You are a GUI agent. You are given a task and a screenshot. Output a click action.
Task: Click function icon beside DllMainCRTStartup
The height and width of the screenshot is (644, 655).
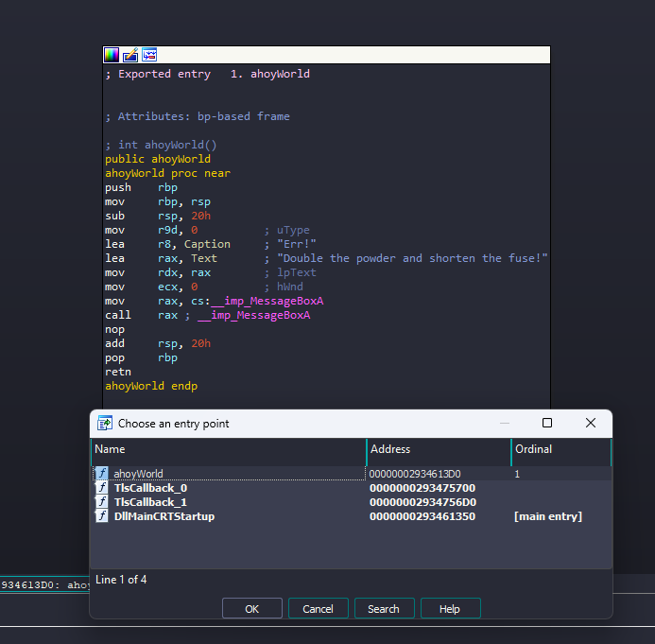click(102, 516)
